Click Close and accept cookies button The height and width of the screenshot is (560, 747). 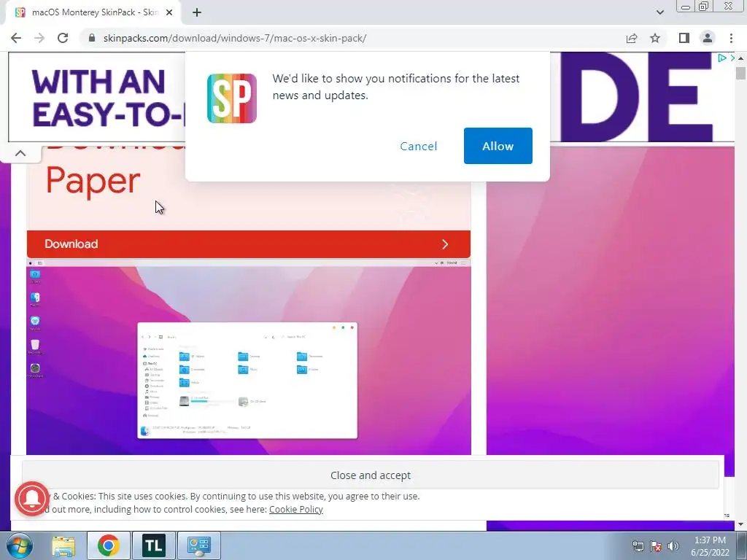pos(370,475)
